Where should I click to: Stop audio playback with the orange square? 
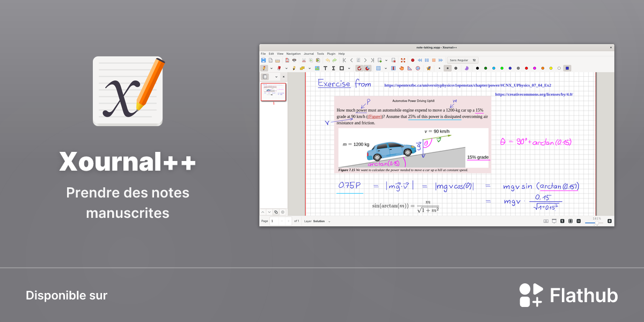[434, 60]
